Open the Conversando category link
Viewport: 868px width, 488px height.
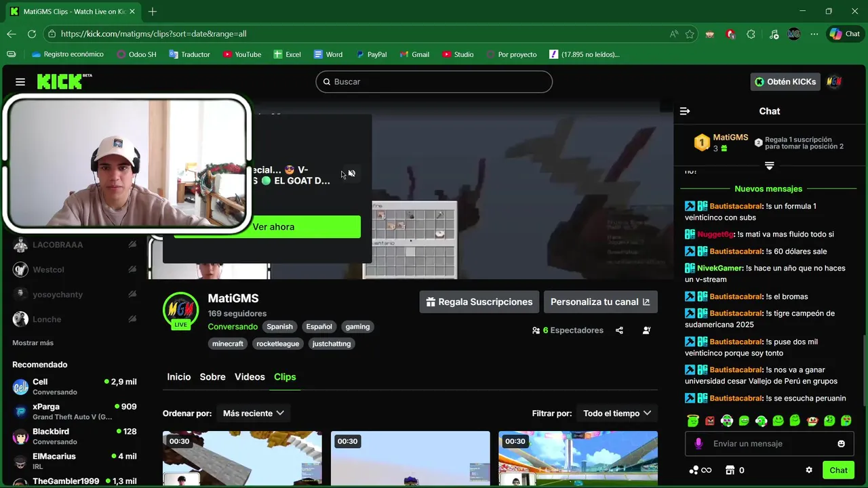(x=233, y=327)
